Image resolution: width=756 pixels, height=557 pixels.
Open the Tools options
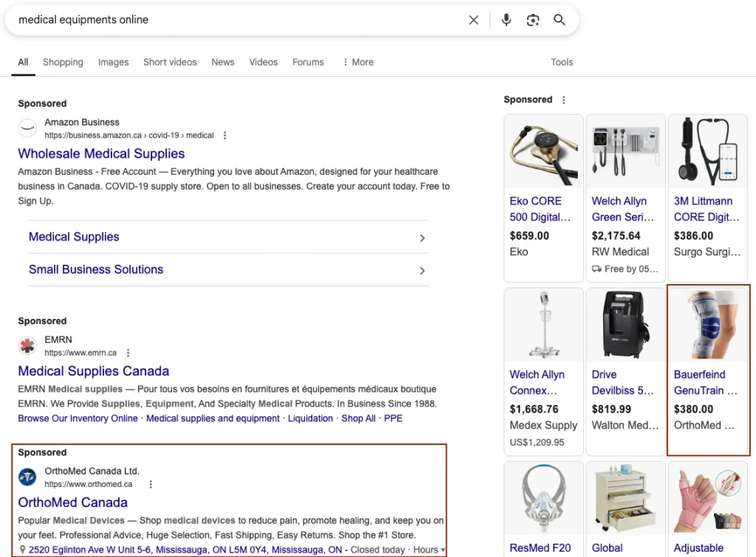pyautogui.click(x=562, y=62)
